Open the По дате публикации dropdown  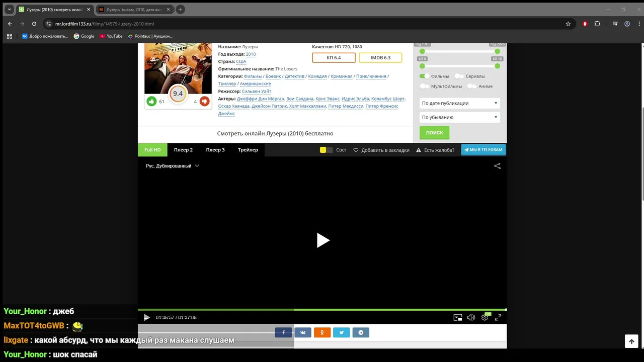460,103
